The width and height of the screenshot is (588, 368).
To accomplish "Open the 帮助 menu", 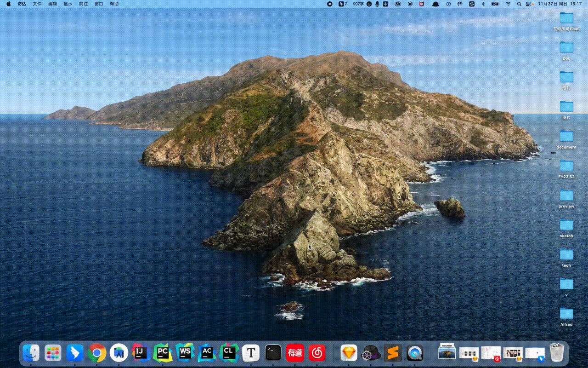I will point(114,4).
